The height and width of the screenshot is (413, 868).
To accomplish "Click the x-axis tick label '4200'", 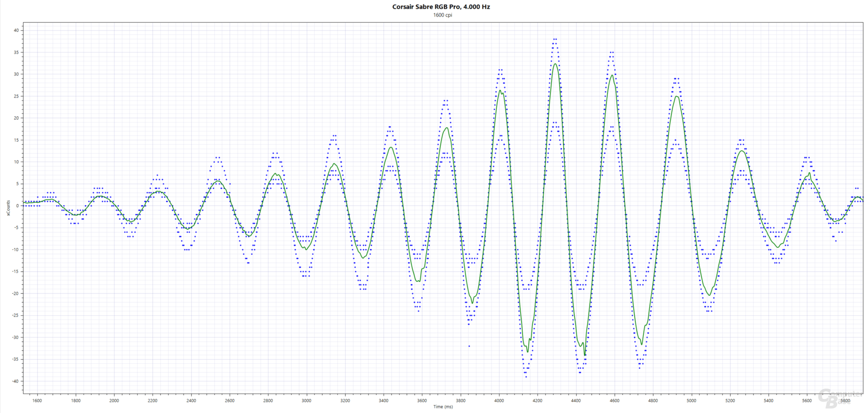I will (538, 400).
